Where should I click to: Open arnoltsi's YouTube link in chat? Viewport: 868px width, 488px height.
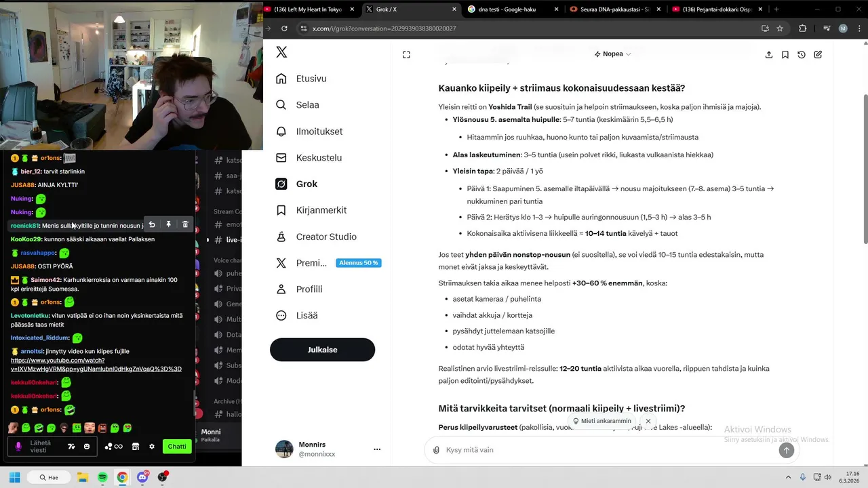[96, 365]
